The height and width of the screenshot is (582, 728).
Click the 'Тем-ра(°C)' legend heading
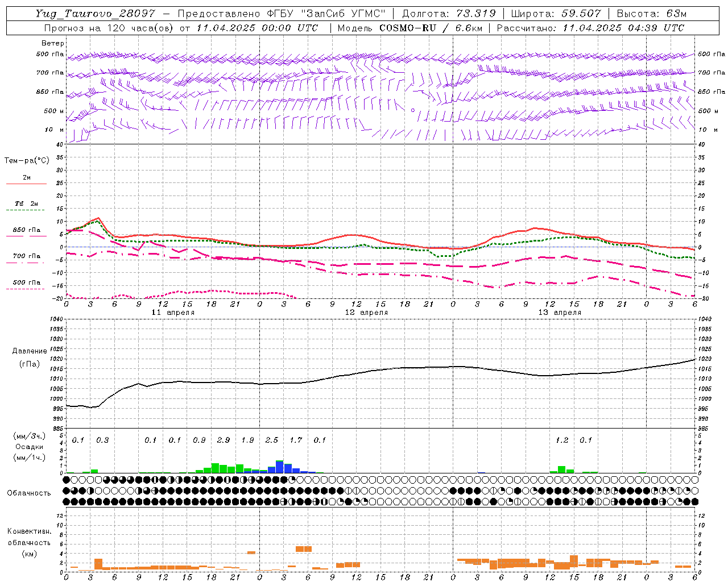click(27, 161)
